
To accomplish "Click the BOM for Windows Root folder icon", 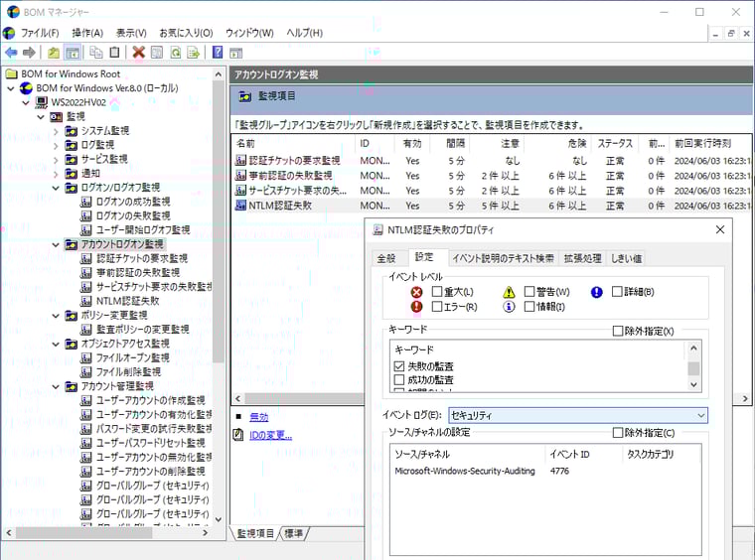I will [x=11, y=73].
